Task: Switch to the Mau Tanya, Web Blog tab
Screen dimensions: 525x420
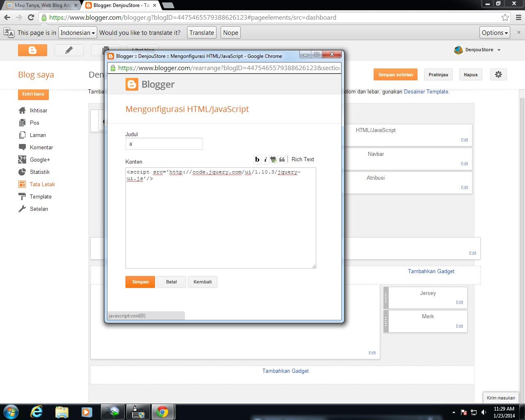Action: point(42,5)
